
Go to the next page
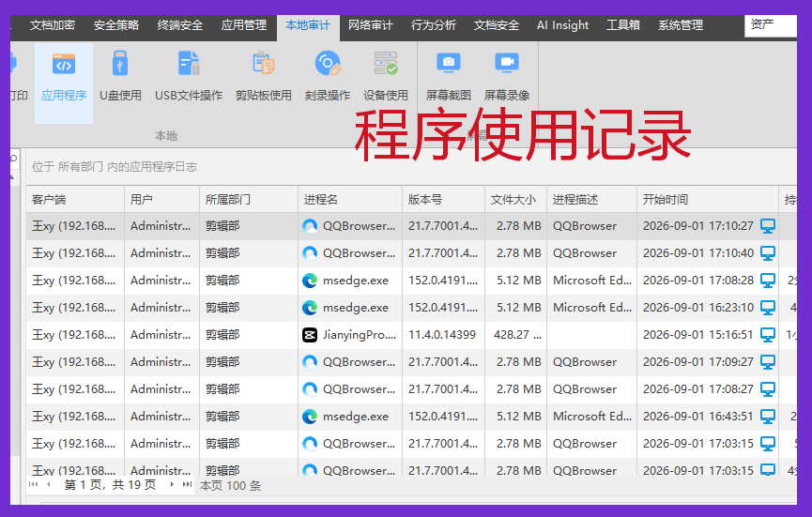(172, 484)
